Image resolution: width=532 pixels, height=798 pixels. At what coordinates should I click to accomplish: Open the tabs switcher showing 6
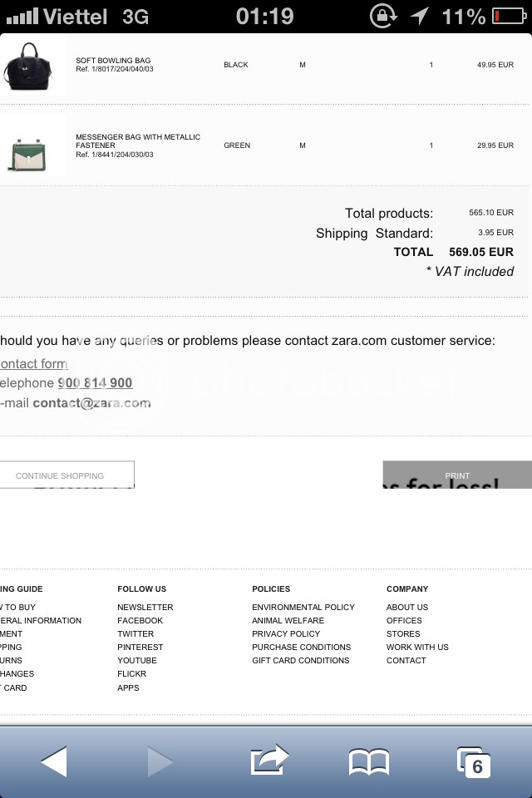pos(474,762)
